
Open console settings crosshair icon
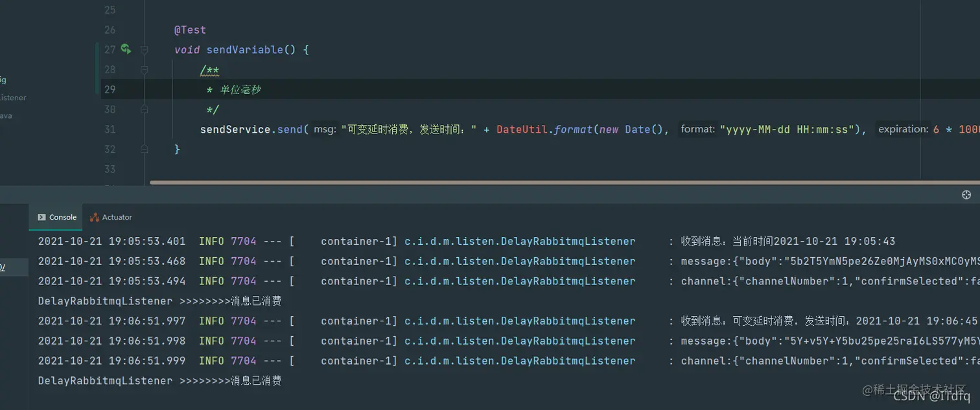[966, 194]
